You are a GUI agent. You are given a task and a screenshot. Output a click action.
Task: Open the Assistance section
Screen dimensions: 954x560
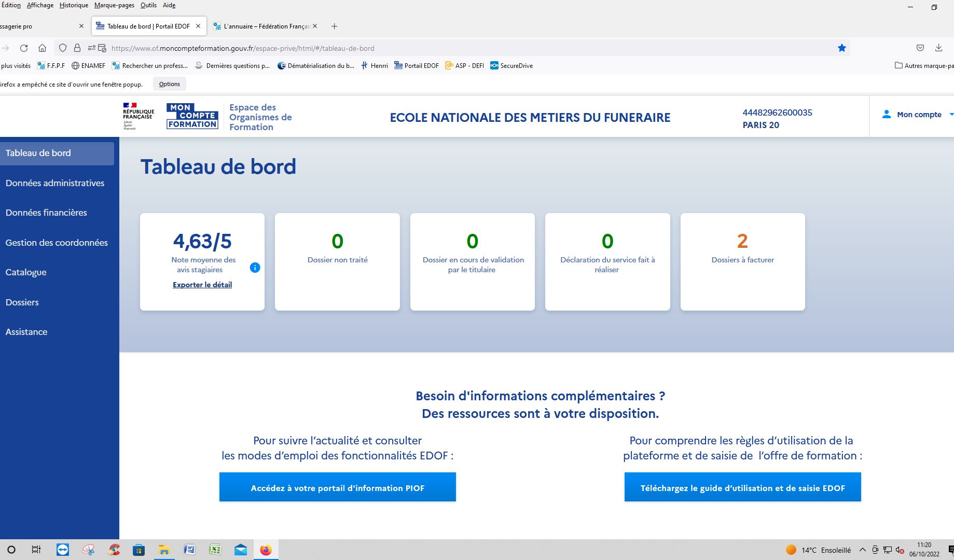click(x=26, y=332)
